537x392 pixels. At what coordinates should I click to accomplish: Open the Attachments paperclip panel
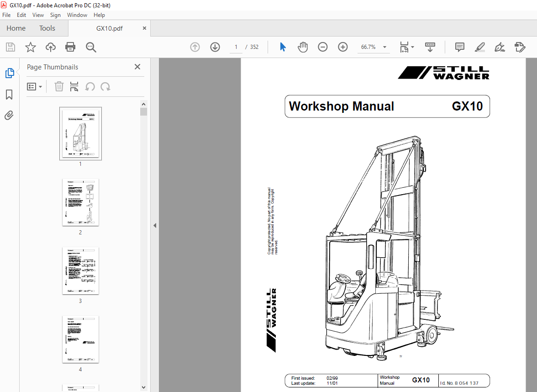click(x=9, y=115)
